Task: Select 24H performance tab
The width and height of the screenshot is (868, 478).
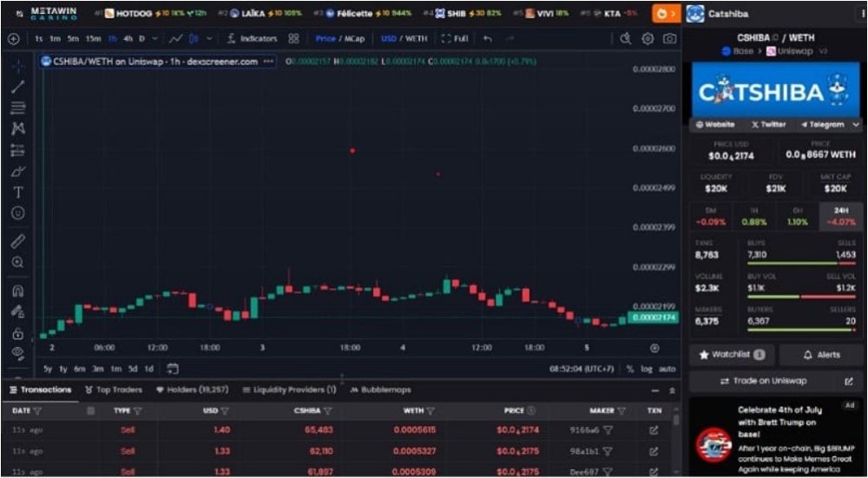Action: click(840, 216)
